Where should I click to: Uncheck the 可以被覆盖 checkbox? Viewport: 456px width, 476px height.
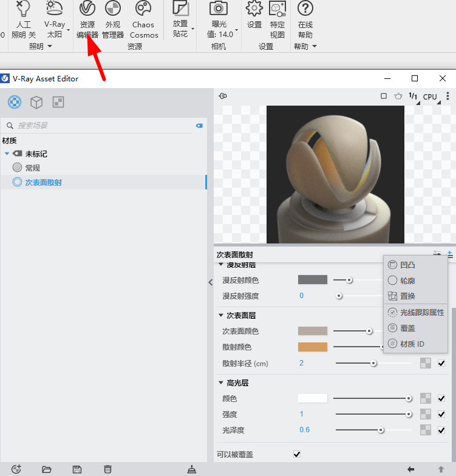(297, 454)
